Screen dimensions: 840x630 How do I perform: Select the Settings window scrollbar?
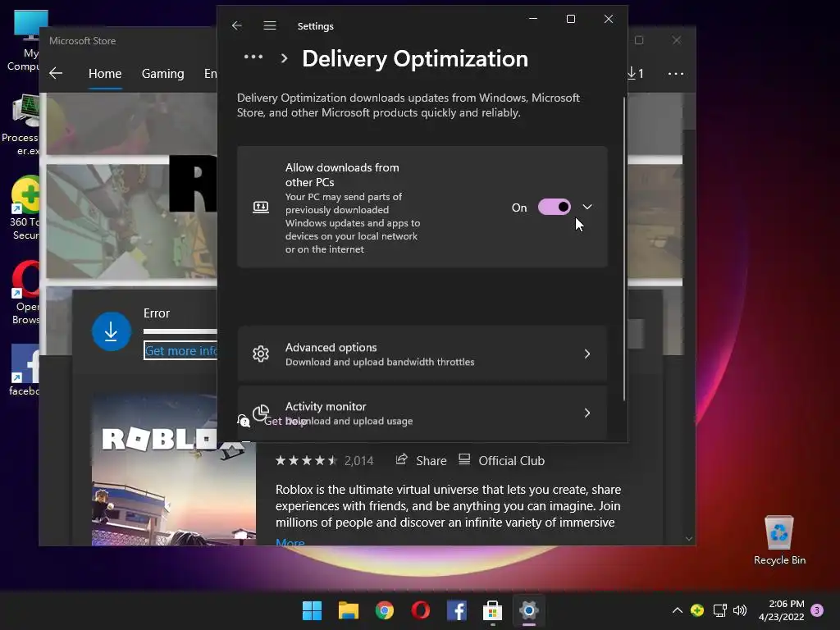(624, 249)
